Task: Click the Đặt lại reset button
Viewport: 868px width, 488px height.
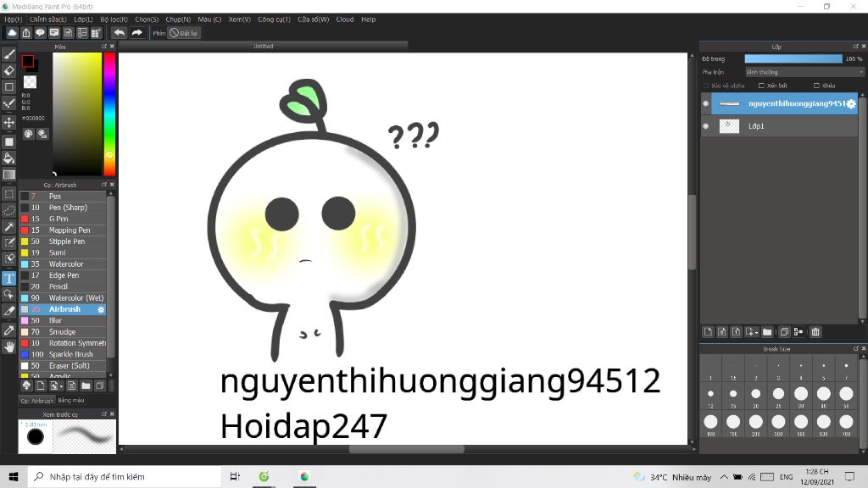Action: coord(184,33)
